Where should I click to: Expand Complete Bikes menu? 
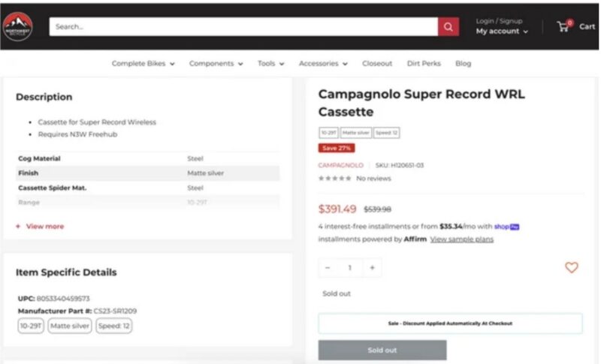[x=143, y=64]
